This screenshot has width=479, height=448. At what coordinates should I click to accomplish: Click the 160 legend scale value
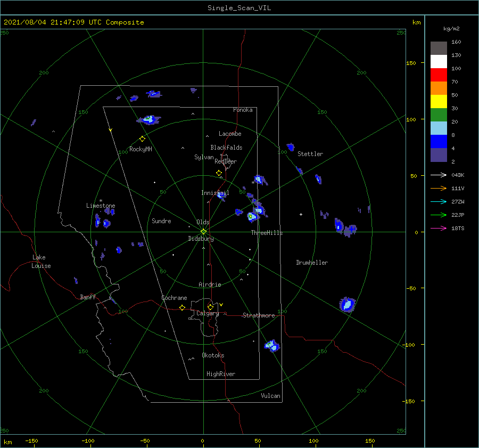(456, 42)
